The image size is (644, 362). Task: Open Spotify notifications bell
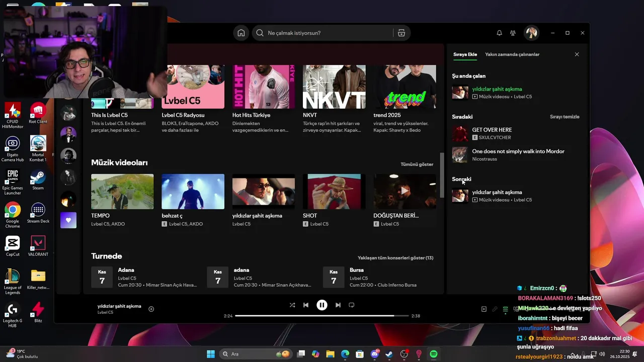coord(499,33)
